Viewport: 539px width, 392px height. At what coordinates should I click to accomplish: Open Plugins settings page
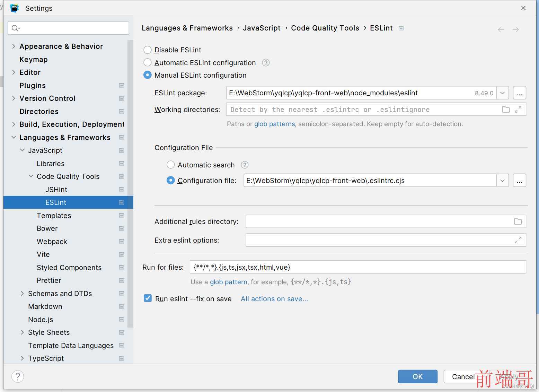pyautogui.click(x=33, y=86)
